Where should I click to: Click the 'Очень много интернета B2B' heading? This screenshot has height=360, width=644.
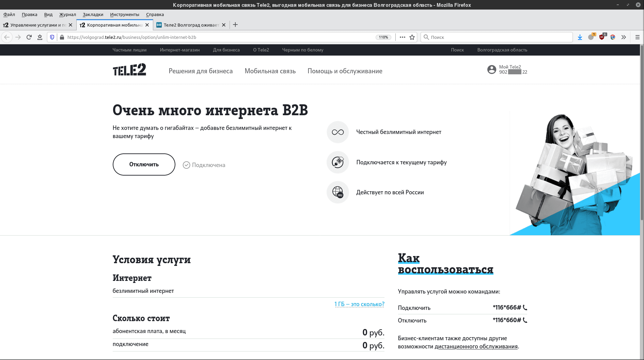[x=210, y=110]
